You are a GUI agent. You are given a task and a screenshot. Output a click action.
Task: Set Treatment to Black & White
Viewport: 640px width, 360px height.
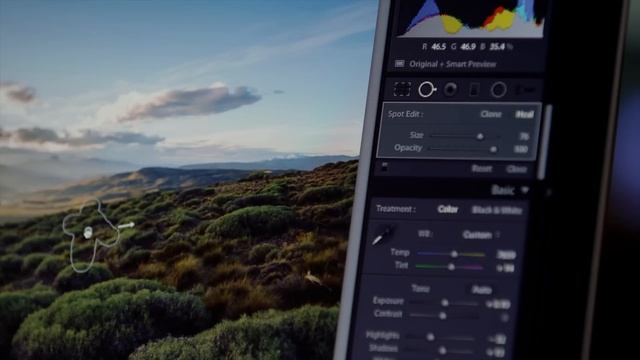pyautogui.click(x=497, y=210)
